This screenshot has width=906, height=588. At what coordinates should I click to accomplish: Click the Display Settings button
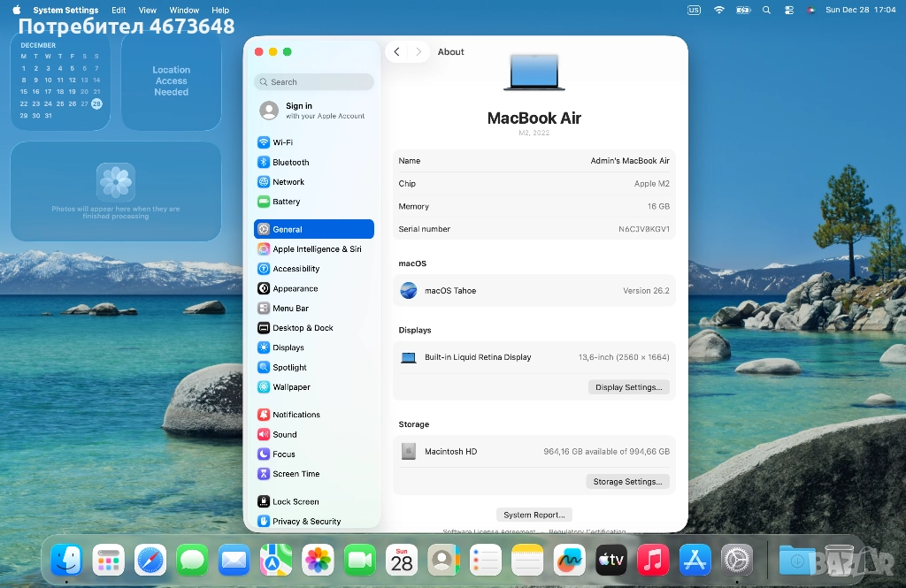click(628, 387)
